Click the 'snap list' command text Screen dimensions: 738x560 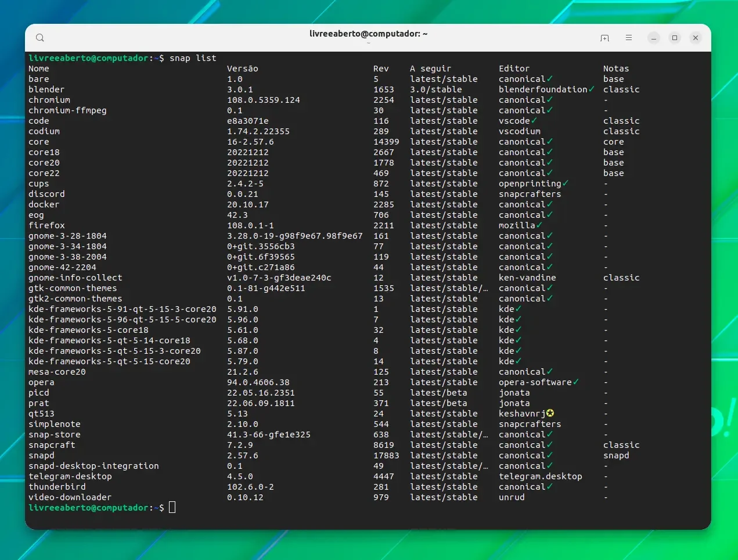[193, 58]
